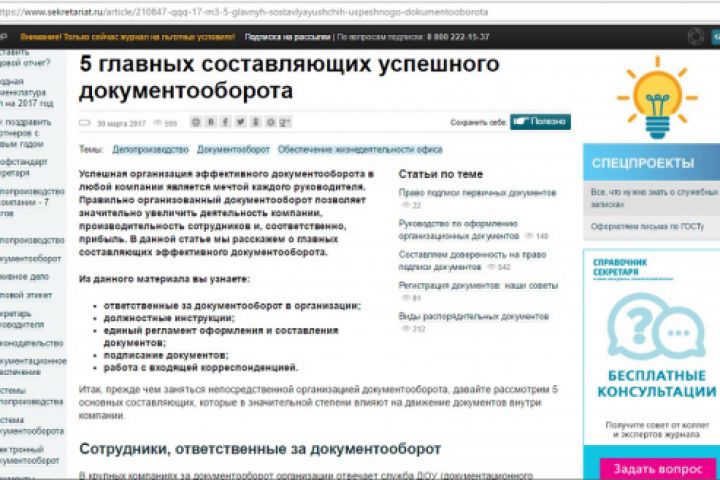This screenshot has width=720, height=480.
Task: Click the phone number 8 800 222-15-37
Action: point(458,37)
